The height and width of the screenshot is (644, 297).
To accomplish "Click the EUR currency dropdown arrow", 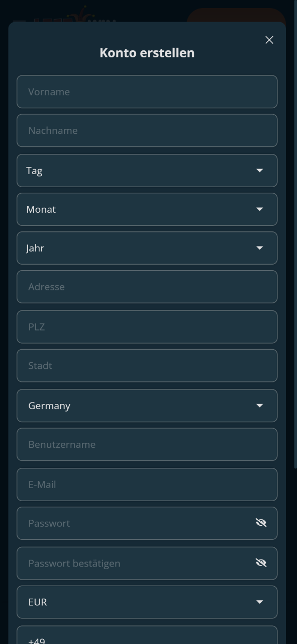I will pos(260,602).
